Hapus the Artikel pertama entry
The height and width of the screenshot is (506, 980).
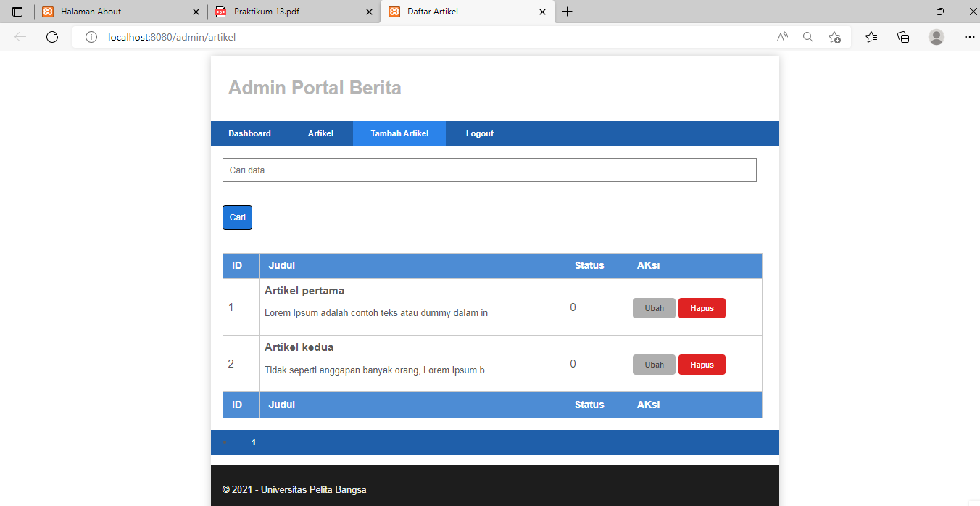(701, 307)
